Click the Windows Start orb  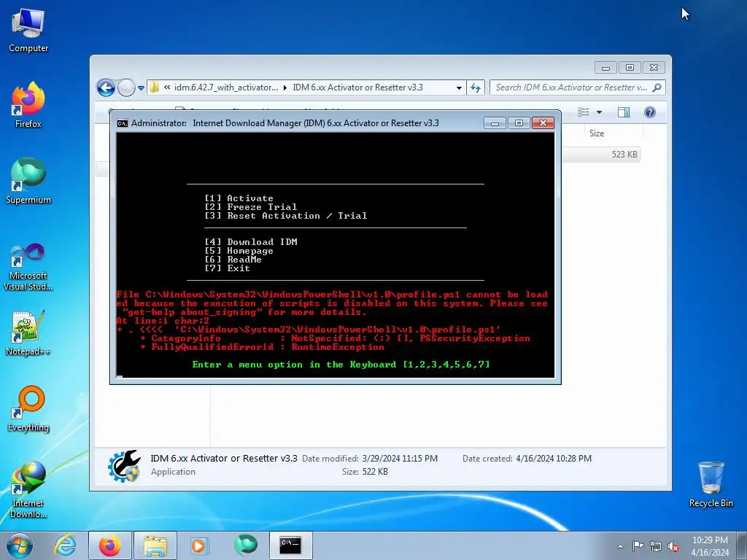coord(20,545)
